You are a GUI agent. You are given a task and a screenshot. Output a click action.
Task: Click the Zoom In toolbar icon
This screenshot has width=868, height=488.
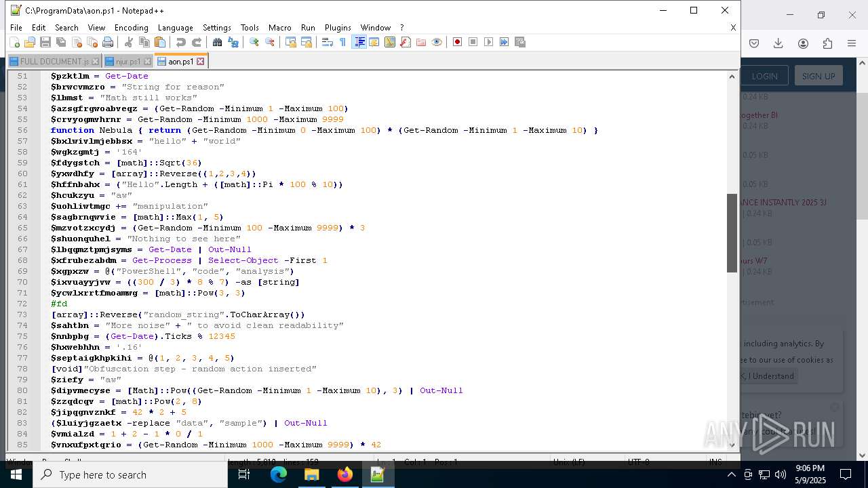point(254,42)
